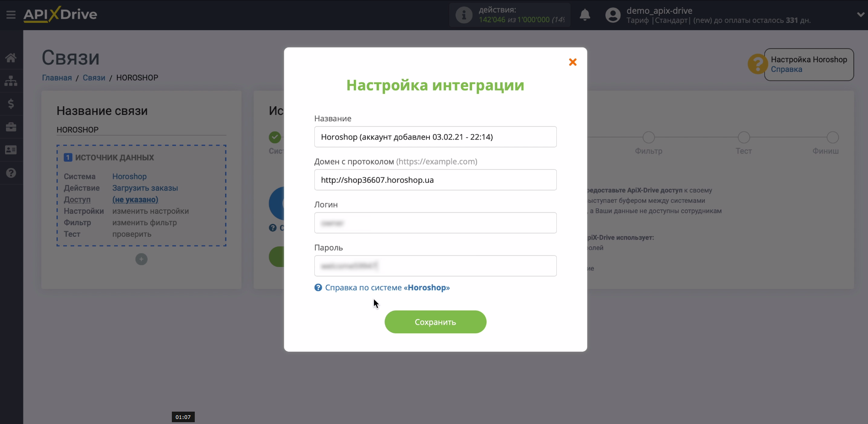
Task: Open the connections sitemap sidebar icon
Action: [11, 81]
